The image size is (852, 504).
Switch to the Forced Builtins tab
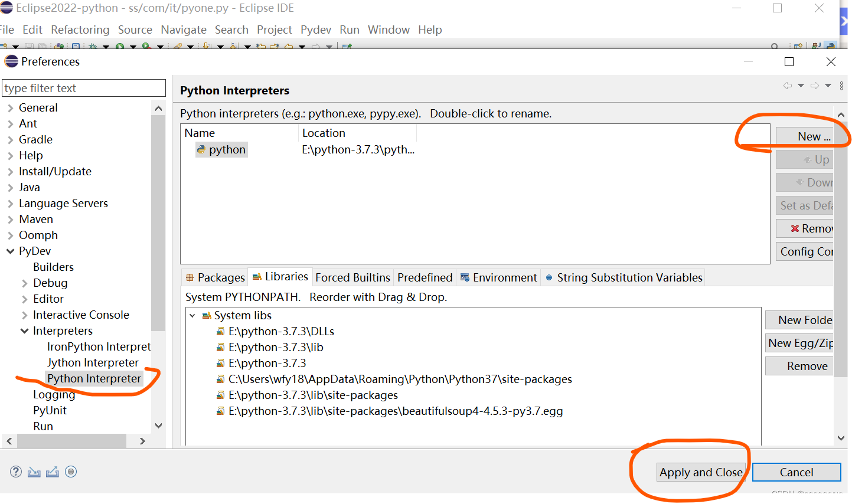coord(352,277)
